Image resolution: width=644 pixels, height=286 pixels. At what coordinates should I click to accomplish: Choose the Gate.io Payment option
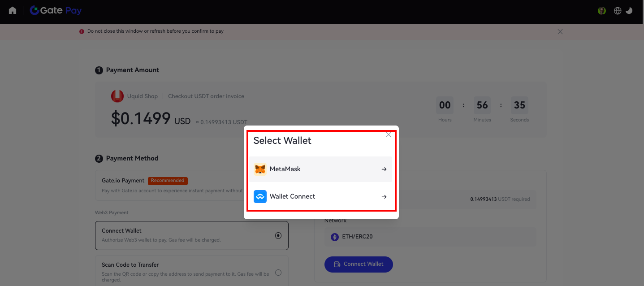coord(123,181)
